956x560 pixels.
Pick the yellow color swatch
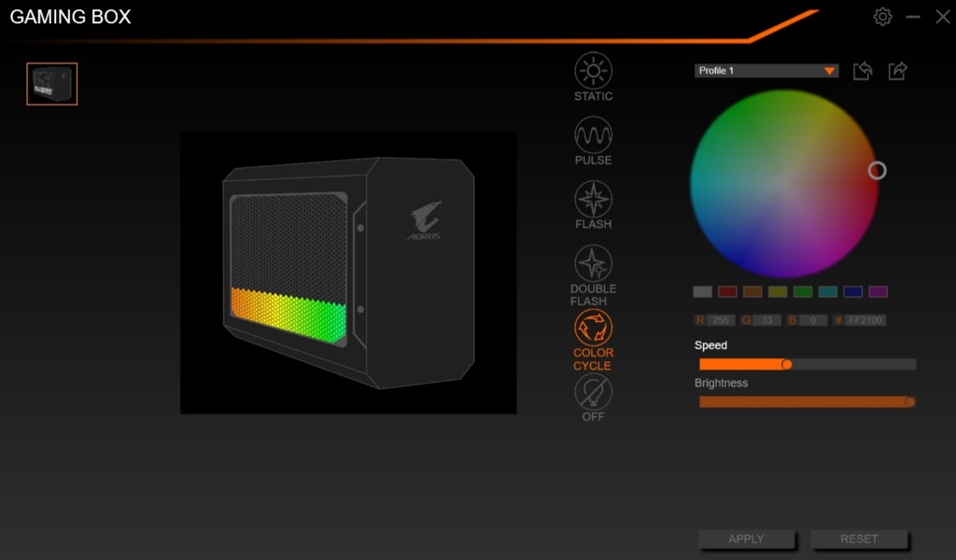[778, 292]
